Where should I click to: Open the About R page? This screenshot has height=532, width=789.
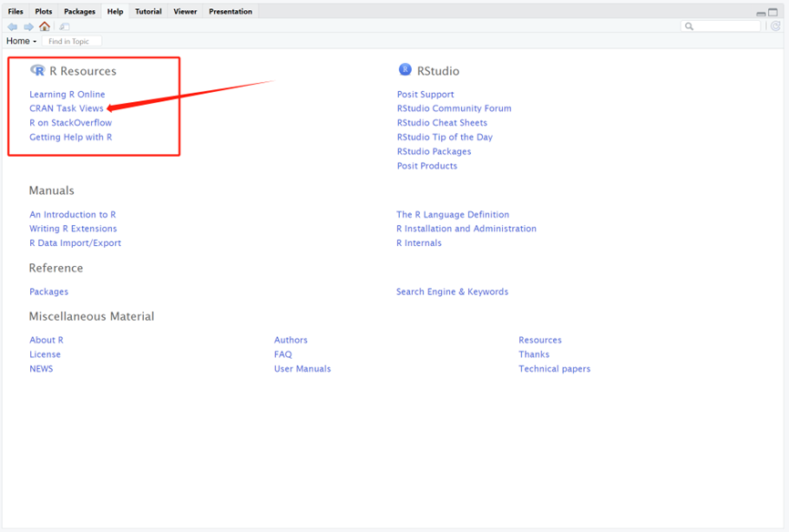click(x=46, y=340)
